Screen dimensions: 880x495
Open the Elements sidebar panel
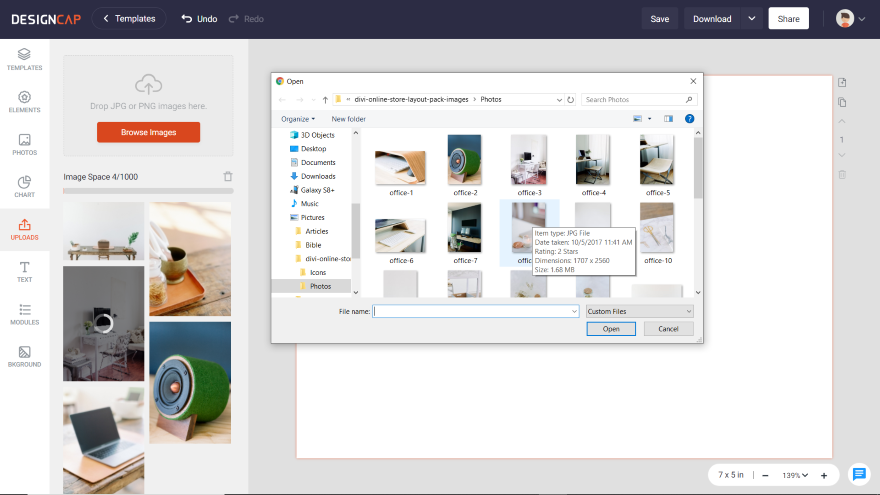tap(24, 102)
